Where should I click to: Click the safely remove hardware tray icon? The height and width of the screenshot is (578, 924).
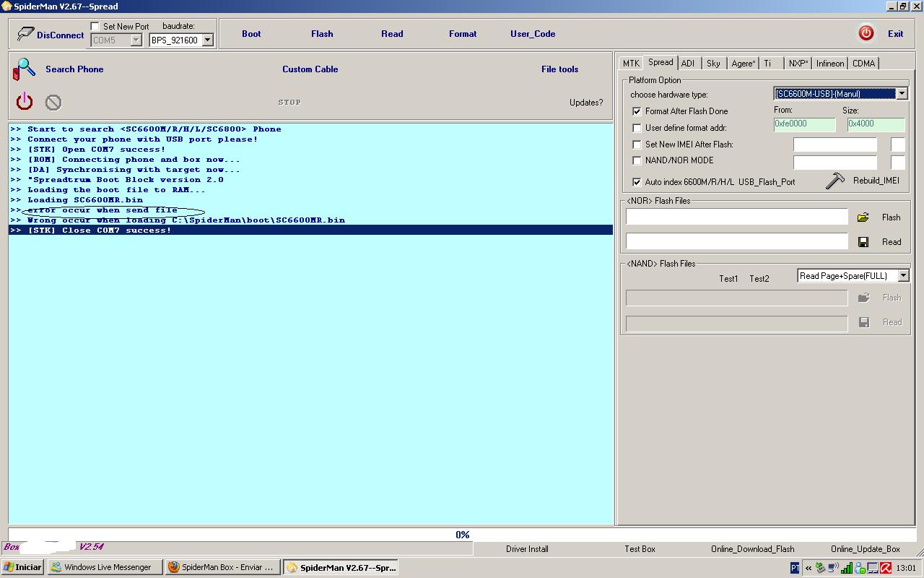coord(820,568)
